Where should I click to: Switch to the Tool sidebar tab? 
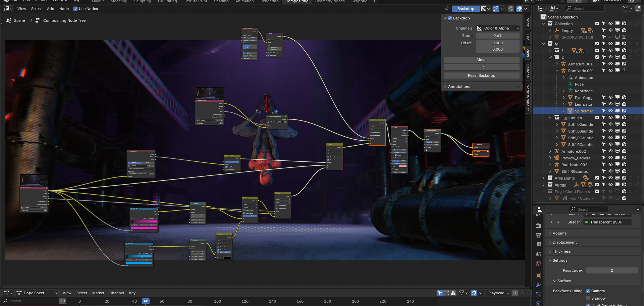528,38
